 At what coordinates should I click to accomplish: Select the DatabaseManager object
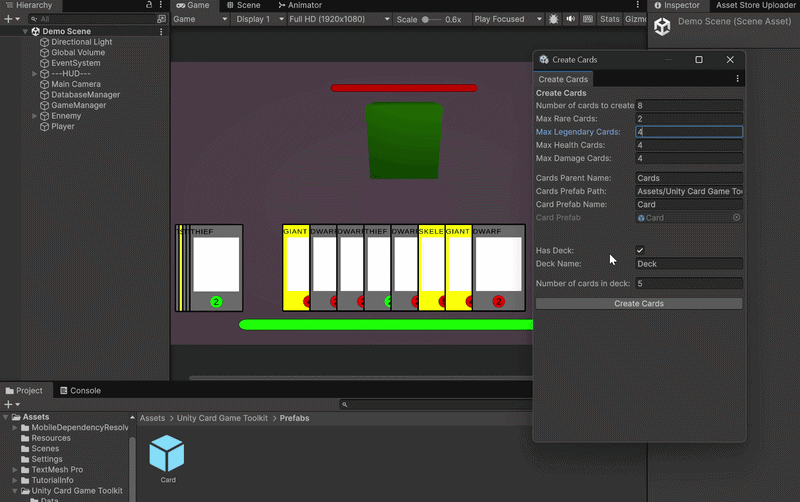coord(85,95)
